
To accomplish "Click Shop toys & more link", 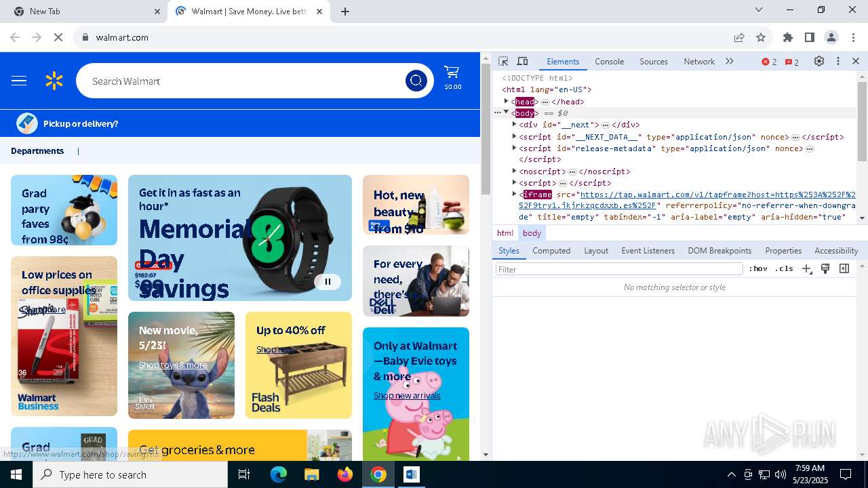I will coord(173,365).
